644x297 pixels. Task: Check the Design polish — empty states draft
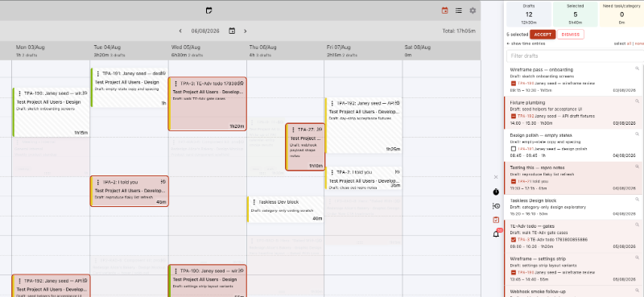(x=513, y=149)
